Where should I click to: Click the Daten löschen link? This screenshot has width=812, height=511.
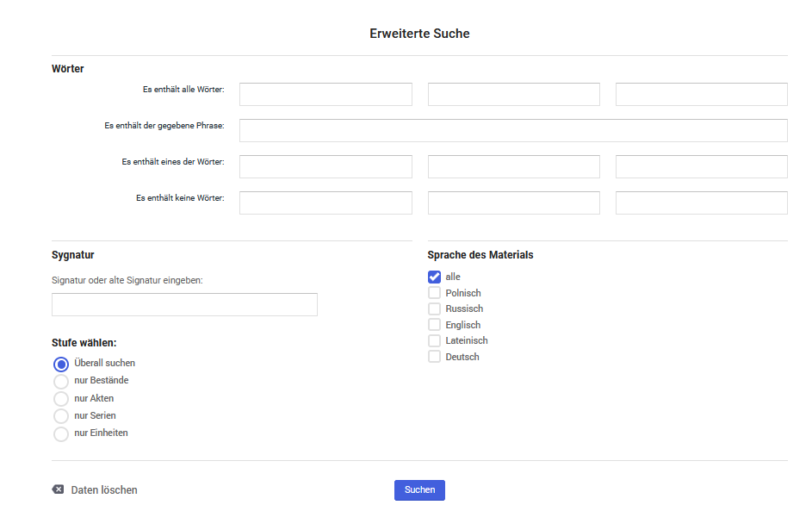pyautogui.click(x=104, y=489)
